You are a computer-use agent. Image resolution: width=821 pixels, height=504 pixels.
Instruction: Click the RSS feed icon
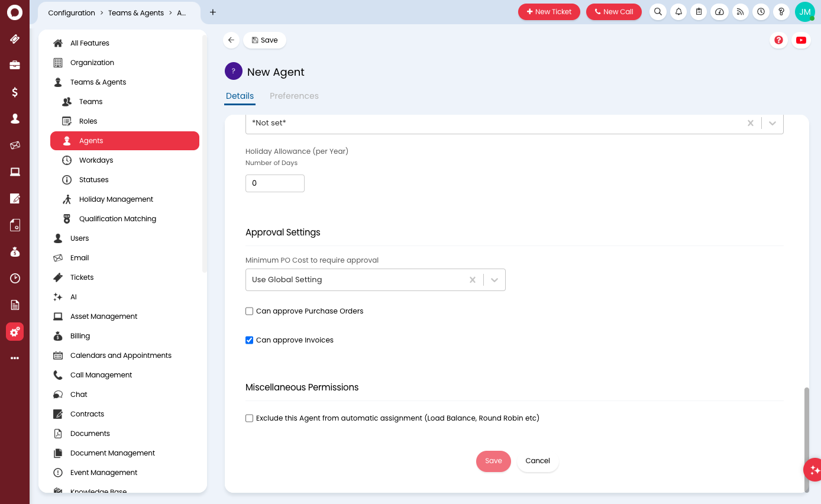740,12
